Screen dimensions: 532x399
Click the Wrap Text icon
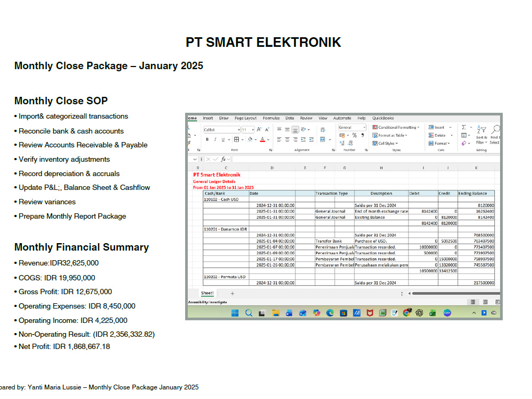click(x=323, y=130)
